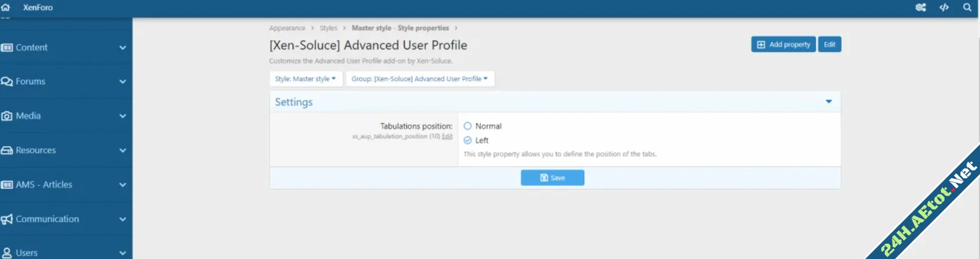Open the top-right cogs settings icon
The width and height of the screenshot is (980, 259).
coord(920,7)
